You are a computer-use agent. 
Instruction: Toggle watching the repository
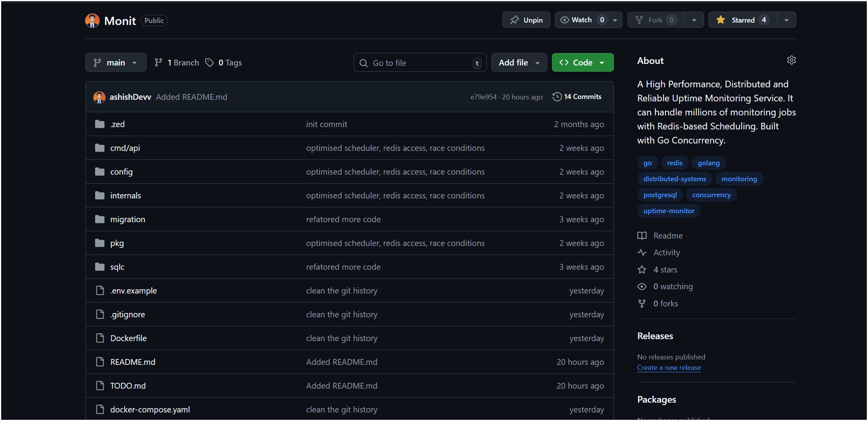click(580, 19)
